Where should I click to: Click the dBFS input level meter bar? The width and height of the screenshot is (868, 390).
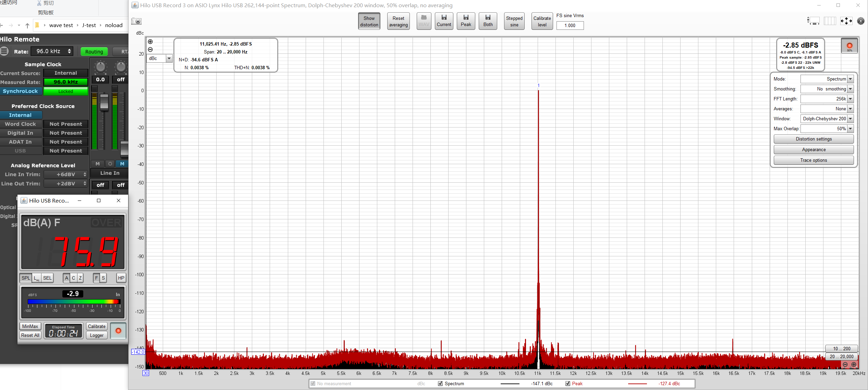[x=74, y=302]
